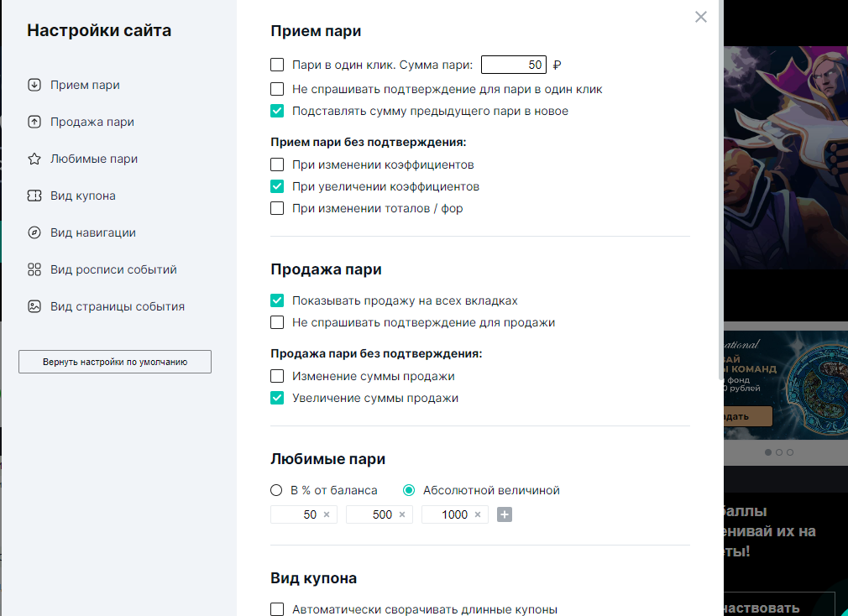
Task: Click the Прием пари без подтверждения: subheading
Action: pyautogui.click(x=369, y=142)
